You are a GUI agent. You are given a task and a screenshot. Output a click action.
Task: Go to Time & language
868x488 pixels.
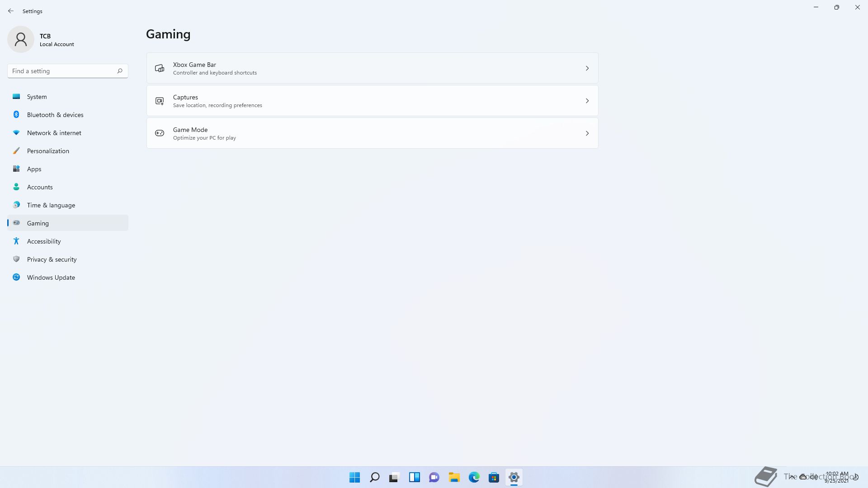pyautogui.click(x=68, y=205)
